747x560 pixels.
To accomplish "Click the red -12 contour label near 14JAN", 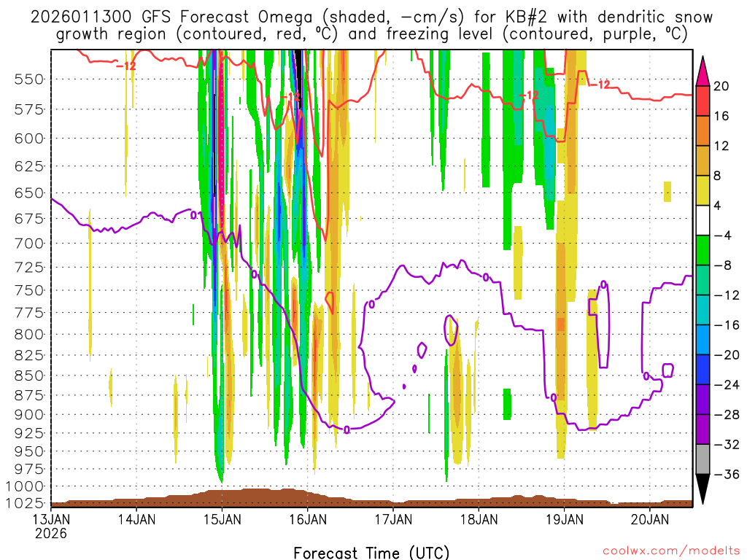I will click(x=126, y=66).
